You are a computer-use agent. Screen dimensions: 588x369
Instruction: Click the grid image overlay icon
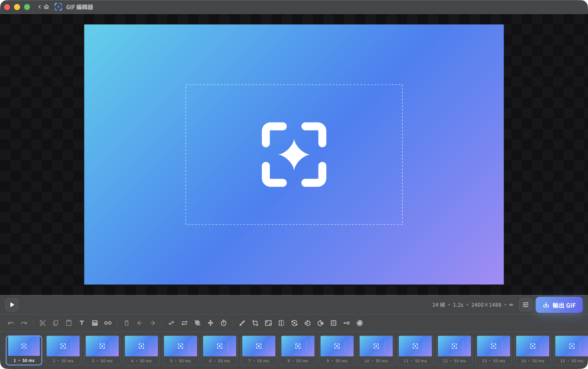95,323
